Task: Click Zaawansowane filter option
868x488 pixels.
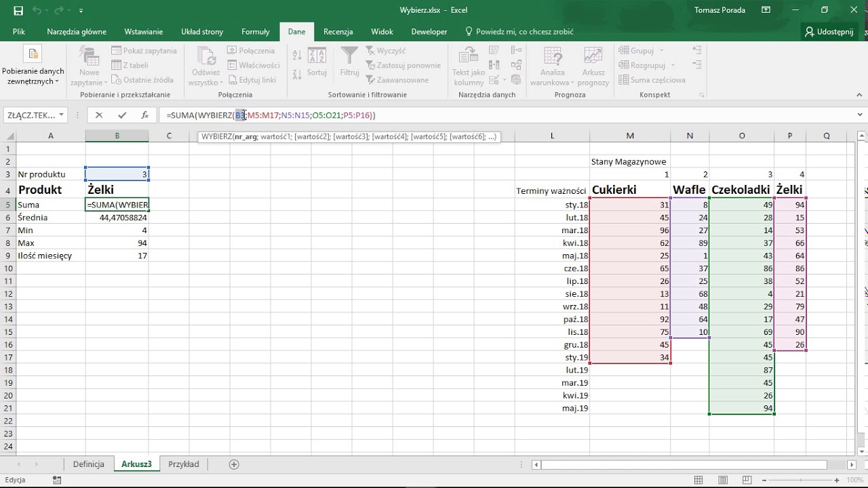Action: click(x=397, y=80)
